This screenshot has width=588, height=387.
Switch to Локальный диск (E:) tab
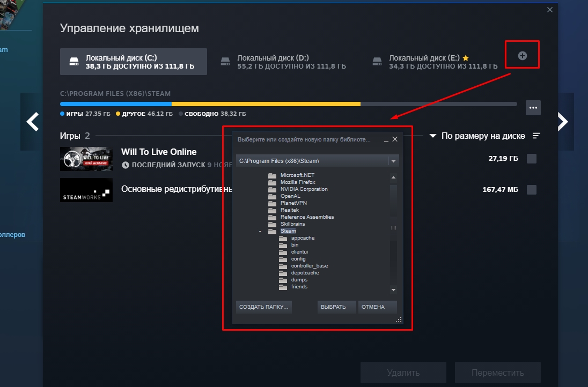436,62
